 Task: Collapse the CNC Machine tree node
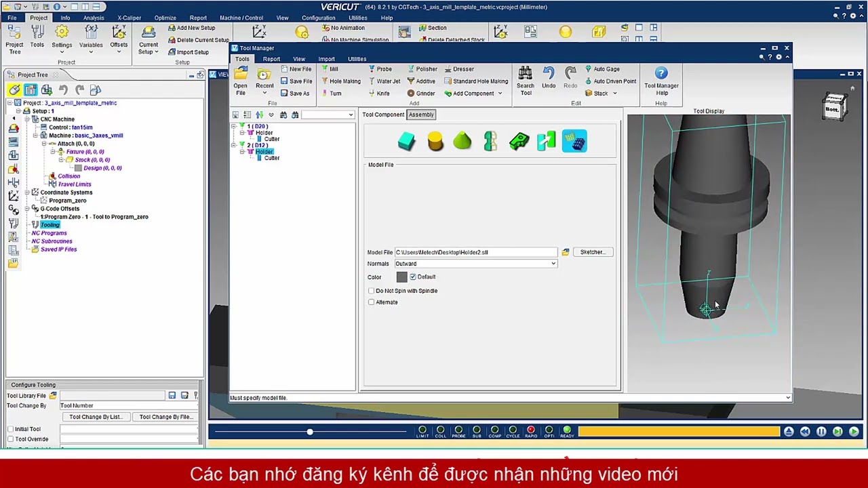[x=27, y=119]
